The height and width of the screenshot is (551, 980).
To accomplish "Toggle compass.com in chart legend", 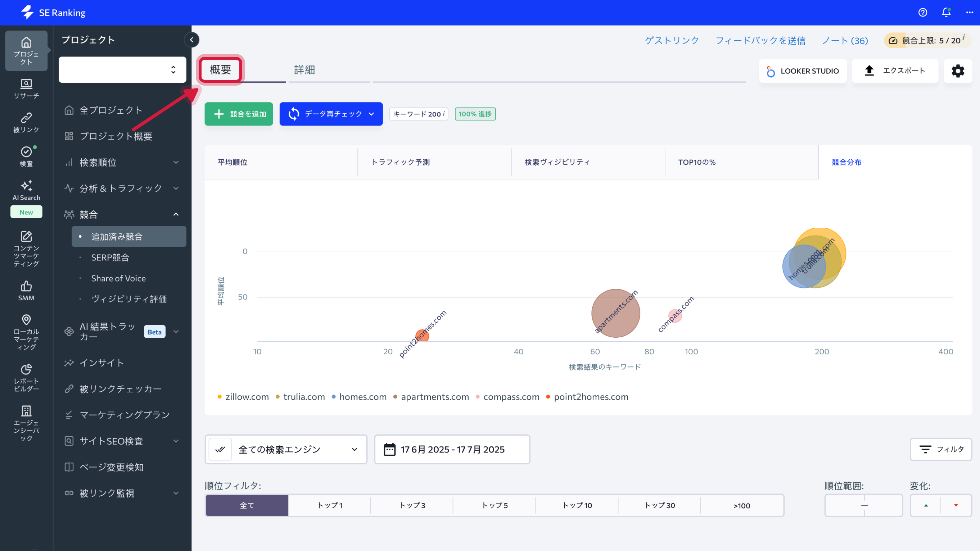I will [x=507, y=397].
